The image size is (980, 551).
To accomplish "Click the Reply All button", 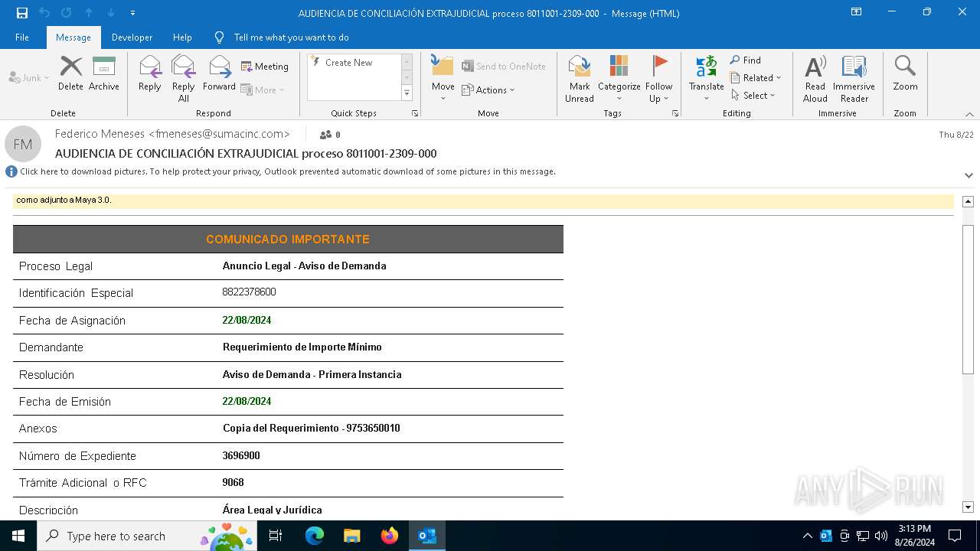I will tap(183, 78).
